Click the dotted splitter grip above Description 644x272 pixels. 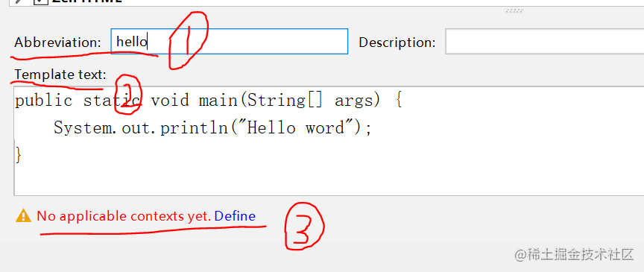pos(514,11)
